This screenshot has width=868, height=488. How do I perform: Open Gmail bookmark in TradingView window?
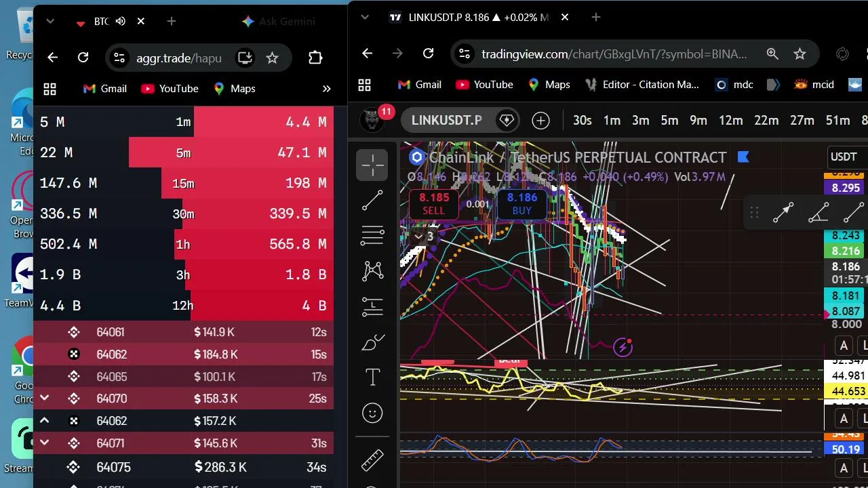coord(419,85)
